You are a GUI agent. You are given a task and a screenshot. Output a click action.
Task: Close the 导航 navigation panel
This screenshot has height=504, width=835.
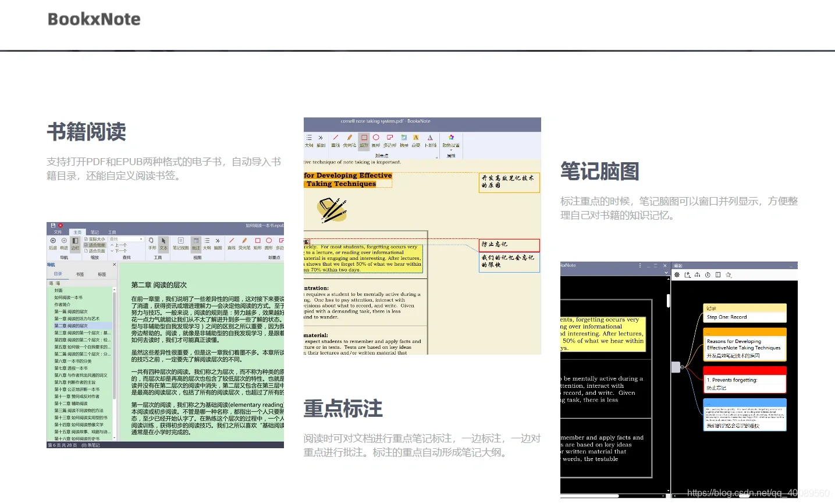point(114,264)
